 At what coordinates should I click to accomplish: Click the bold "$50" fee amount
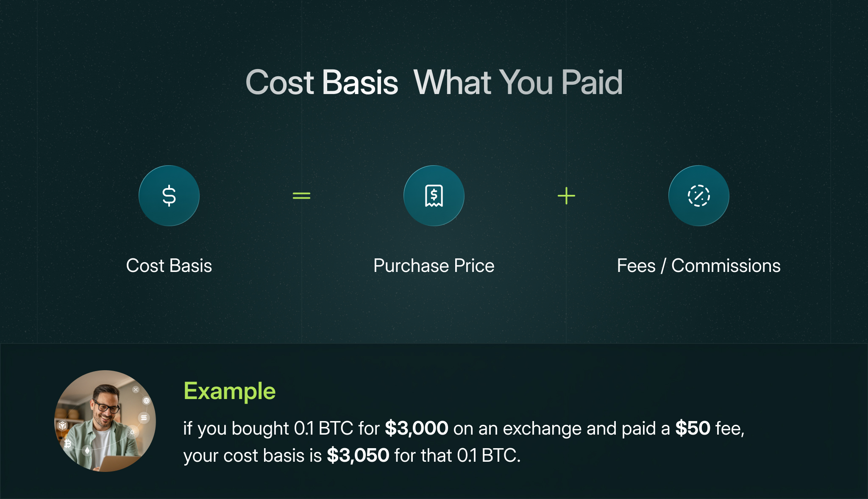(693, 429)
